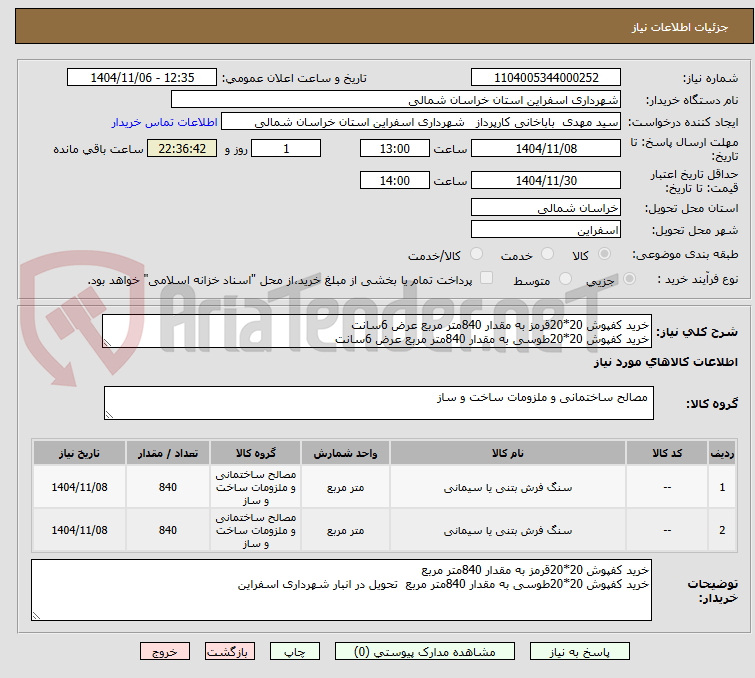Click row 2 item name سنگ فرش بتنی

[508, 530]
